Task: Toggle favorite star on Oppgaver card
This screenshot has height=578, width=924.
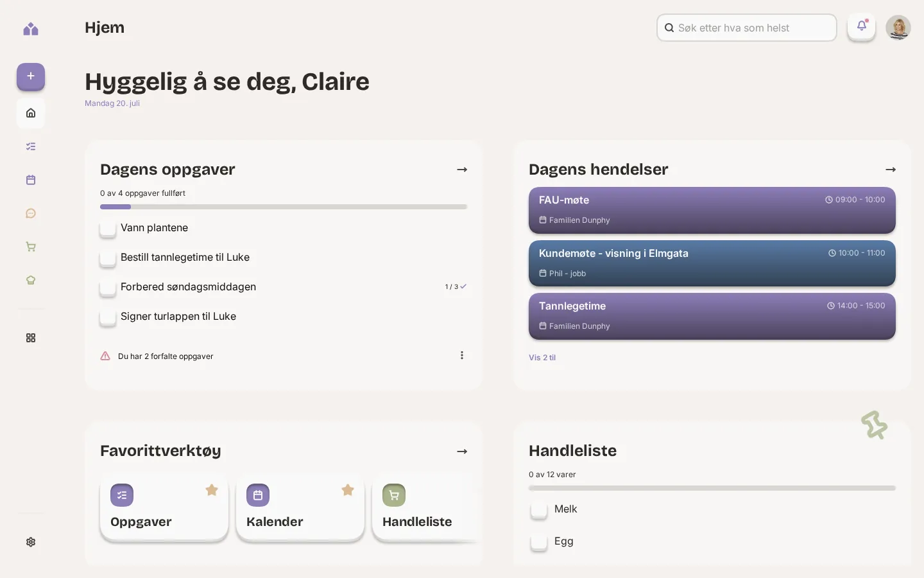Action: [212, 490]
